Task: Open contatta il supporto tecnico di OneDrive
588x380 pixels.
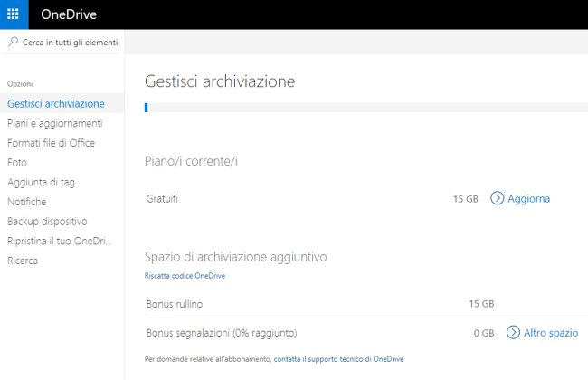Action: click(338, 359)
